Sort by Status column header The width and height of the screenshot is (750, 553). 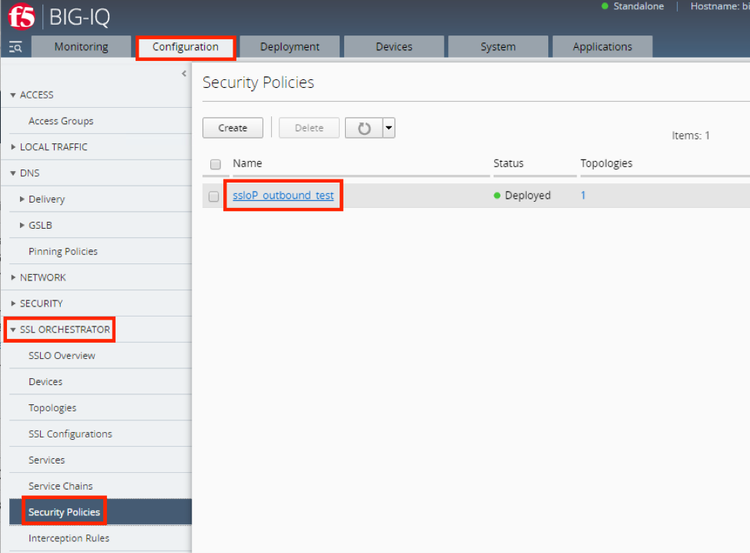508,164
